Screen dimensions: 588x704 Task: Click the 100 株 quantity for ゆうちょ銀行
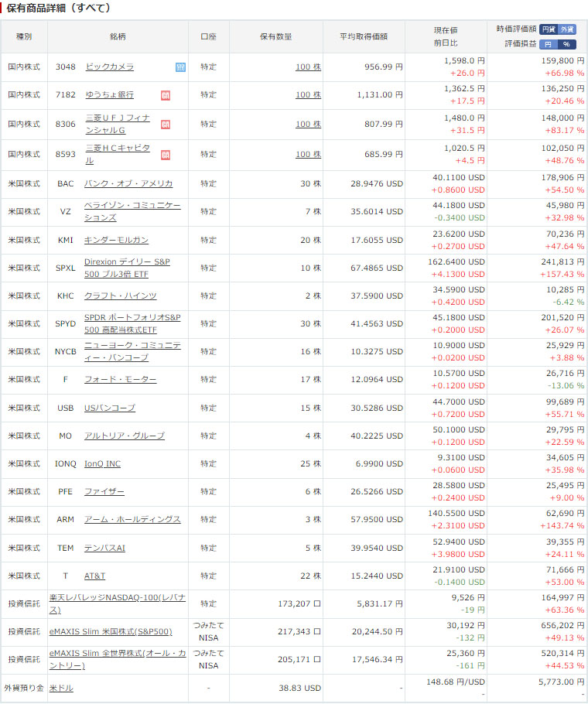point(308,95)
